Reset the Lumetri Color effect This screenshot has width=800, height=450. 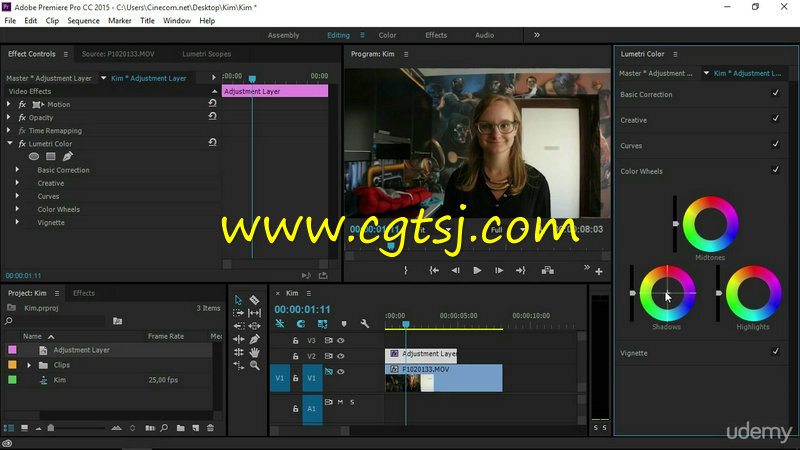(x=212, y=143)
